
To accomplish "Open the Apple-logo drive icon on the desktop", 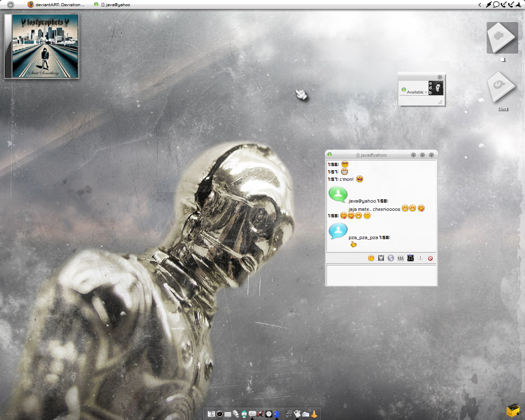I will pos(502,38).
